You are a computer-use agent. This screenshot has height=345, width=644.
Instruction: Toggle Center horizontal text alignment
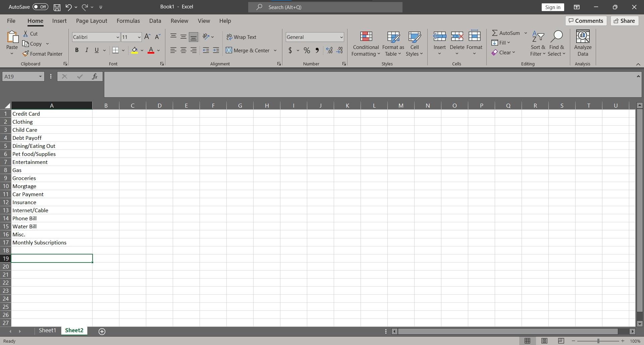pos(183,50)
